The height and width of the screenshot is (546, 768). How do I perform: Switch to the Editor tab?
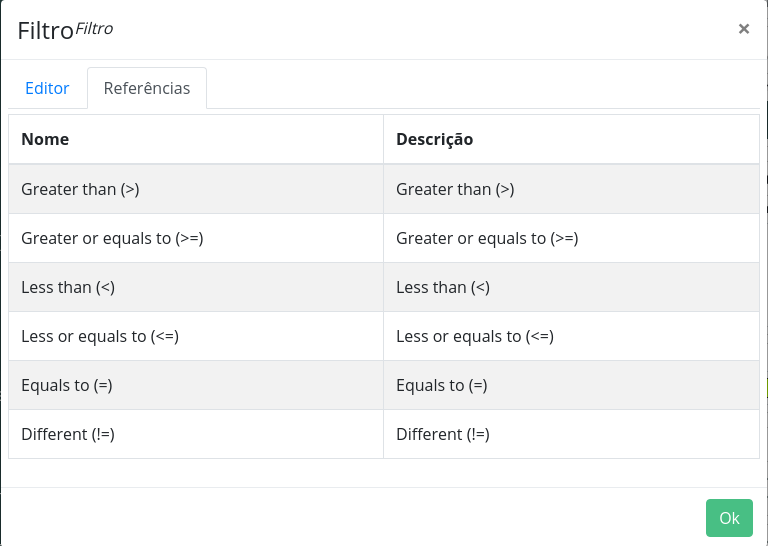[47, 88]
